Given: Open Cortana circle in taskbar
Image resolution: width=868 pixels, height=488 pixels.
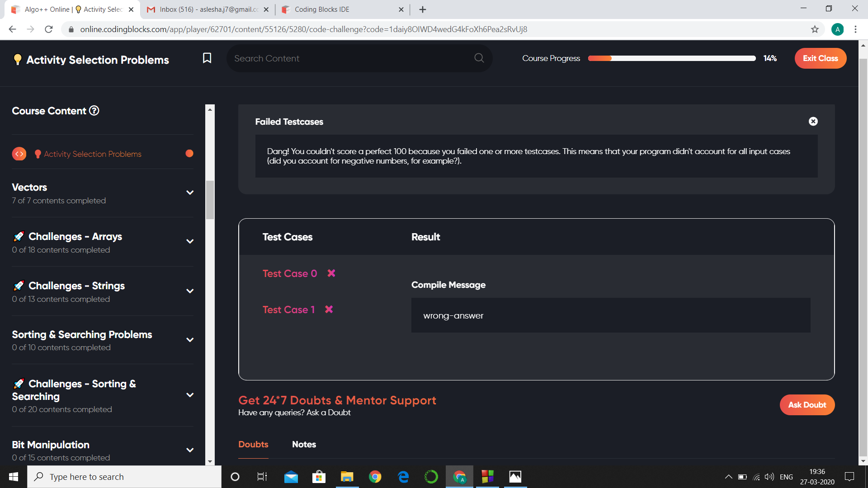Looking at the screenshot, I should (x=235, y=477).
